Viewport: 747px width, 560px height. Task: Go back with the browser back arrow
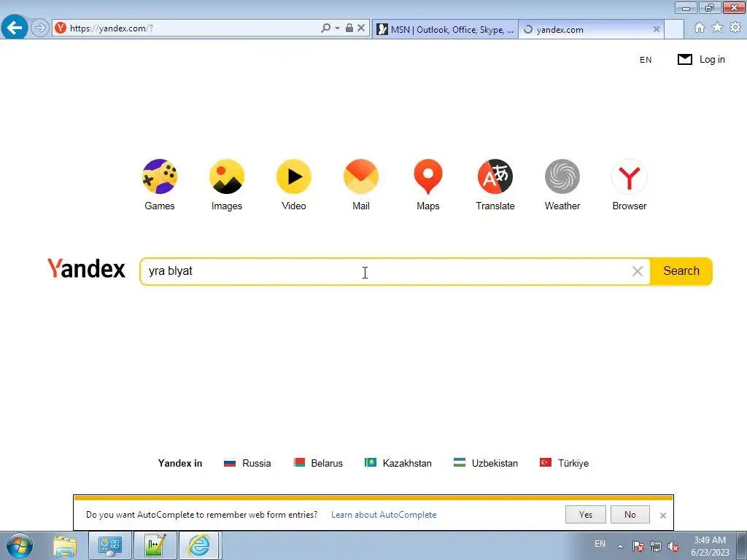coord(15,28)
